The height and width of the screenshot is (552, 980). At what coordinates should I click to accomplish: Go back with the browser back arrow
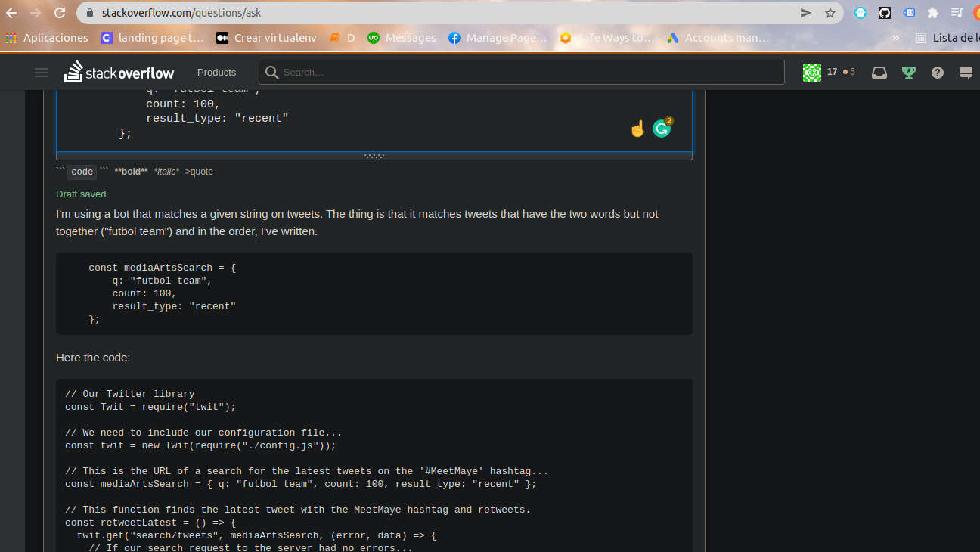tap(11, 13)
